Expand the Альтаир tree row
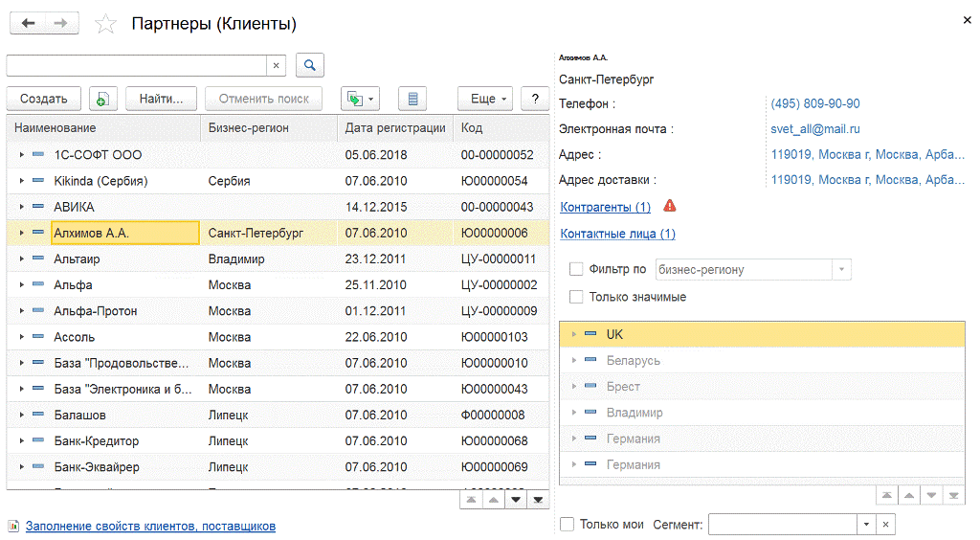The image size is (980, 540). (x=21, y=259)
